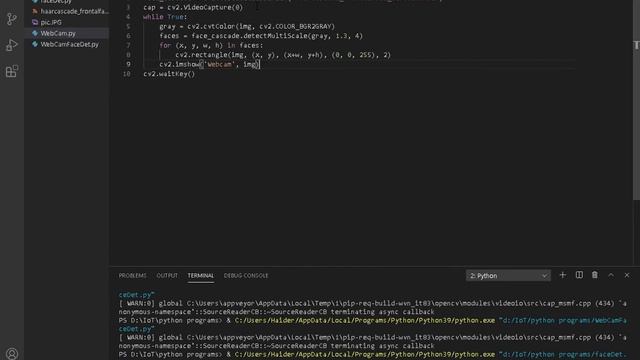Screen dimensions: 640x360
Task: Kill terminal with trash icon
Action: (595, 275)
